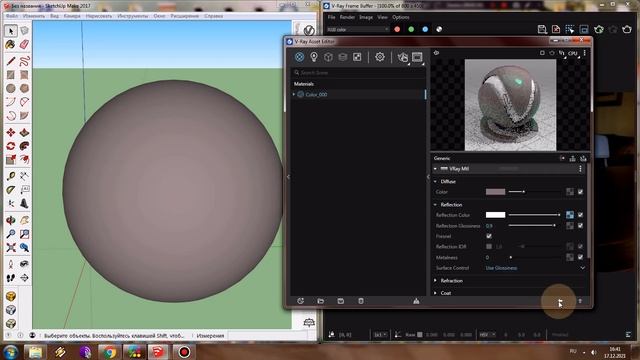Open the preview three-dots options menu

coord(584,53)
